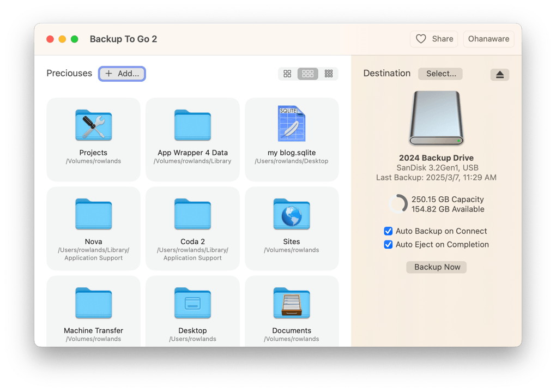Image resolution: width=556 pixels, height=392 pixels.
Task: Switch to large grid view icon
Action: [287, 74]
